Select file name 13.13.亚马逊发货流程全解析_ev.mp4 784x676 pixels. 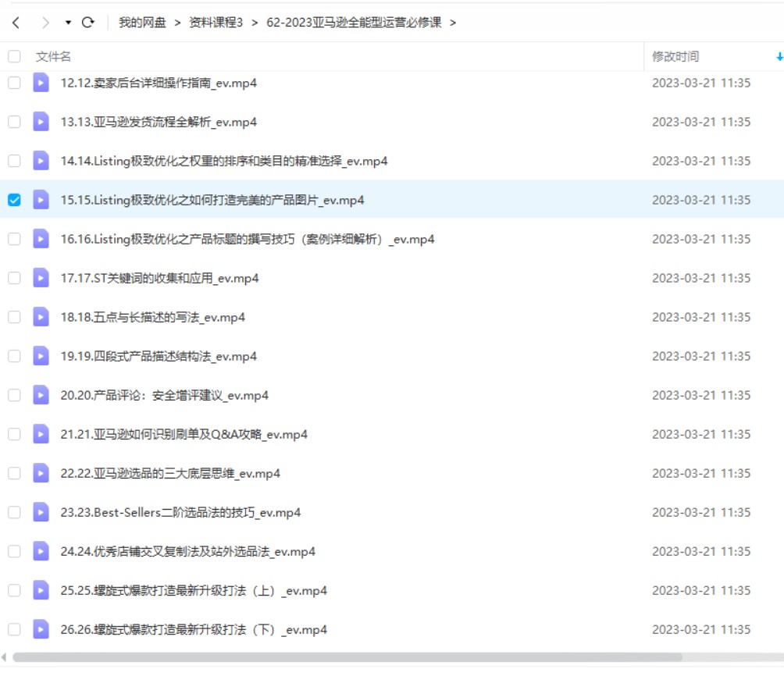[159, 122]
